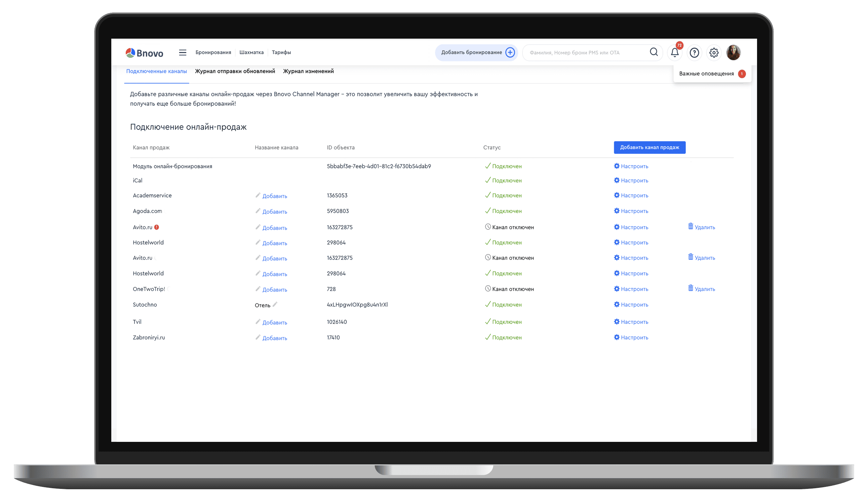Open the user avatar profile menu
This screenshot has height=502, width=868.
coord(733,53)
